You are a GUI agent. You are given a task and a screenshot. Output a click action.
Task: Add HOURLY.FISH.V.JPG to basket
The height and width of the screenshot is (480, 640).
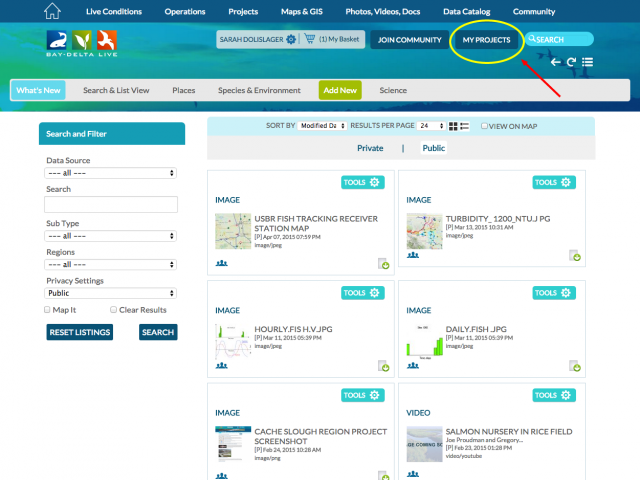[x=383, y=366]
